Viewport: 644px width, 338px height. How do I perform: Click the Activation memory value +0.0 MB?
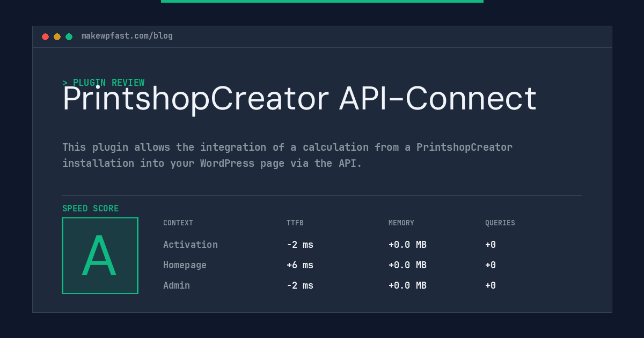(x=407, y=245)
